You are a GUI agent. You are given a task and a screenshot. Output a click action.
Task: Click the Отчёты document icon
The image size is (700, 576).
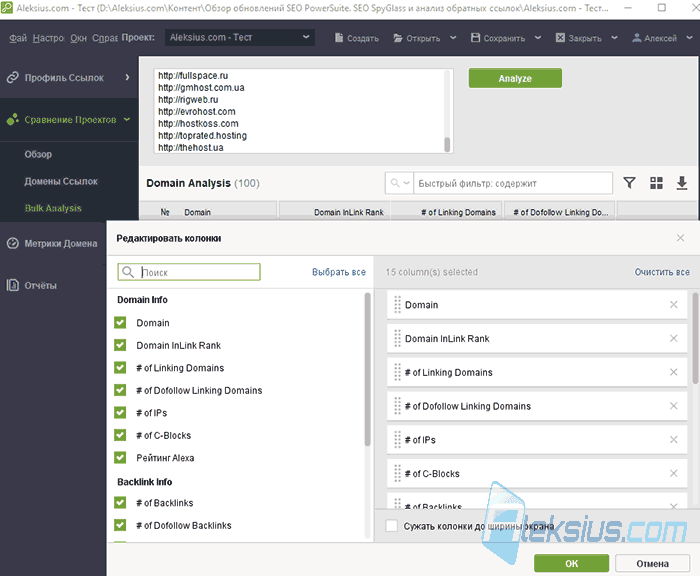pyautogui.click(x=12, y=285)
